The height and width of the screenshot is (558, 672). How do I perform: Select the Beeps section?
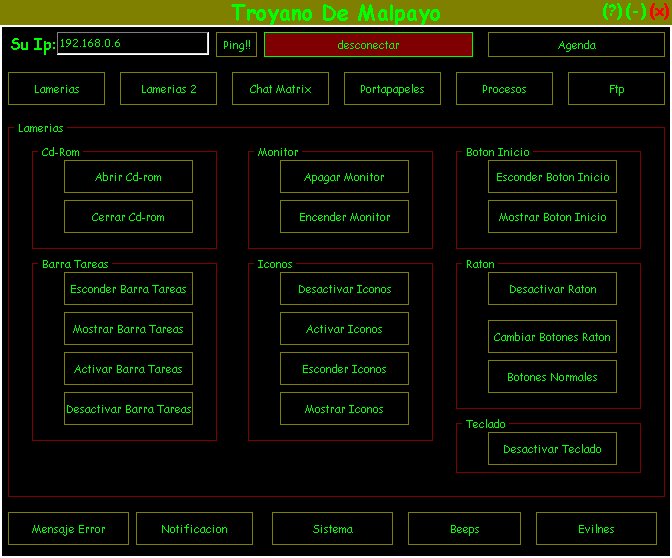464,529
